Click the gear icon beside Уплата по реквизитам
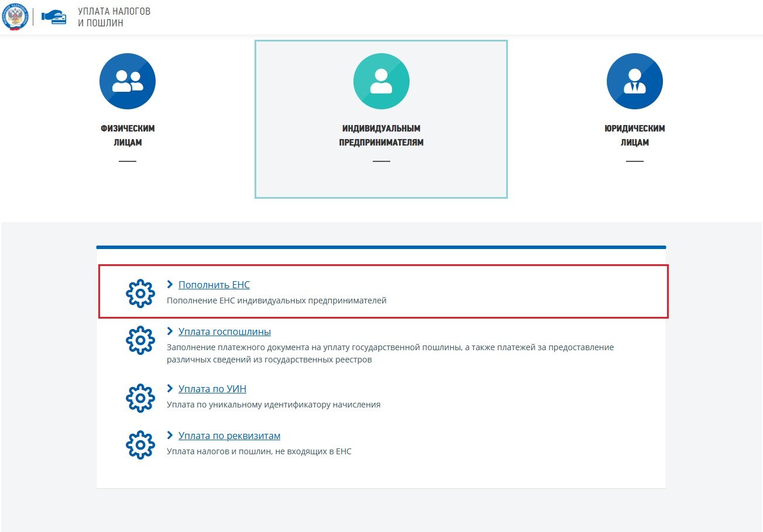Screen dimensions: 763x532 (x=140, y=444)
